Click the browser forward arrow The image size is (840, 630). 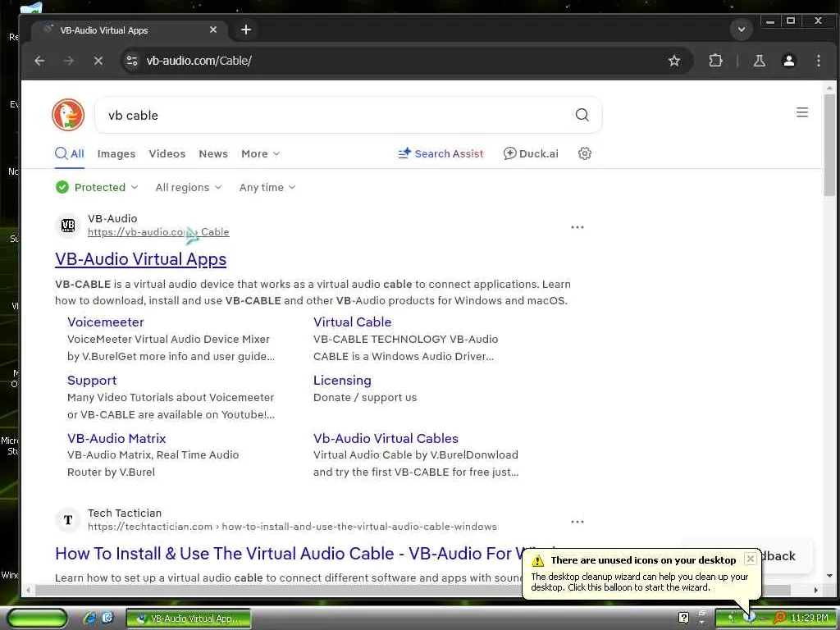69,61
